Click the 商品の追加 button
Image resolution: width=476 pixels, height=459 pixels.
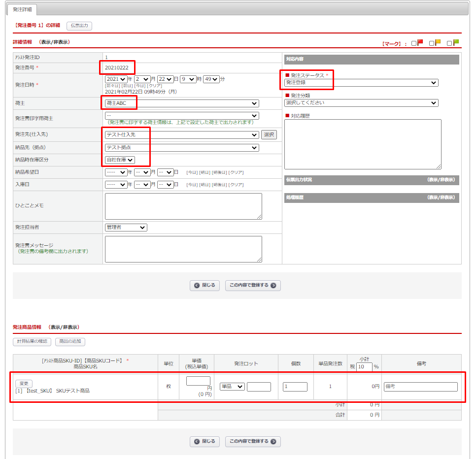pyautogui.click(x=70, y=341)
